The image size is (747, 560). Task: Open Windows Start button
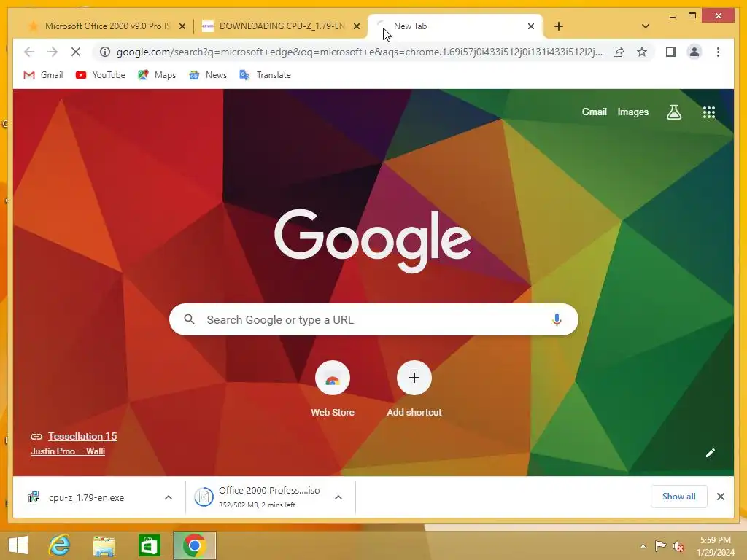18,545
